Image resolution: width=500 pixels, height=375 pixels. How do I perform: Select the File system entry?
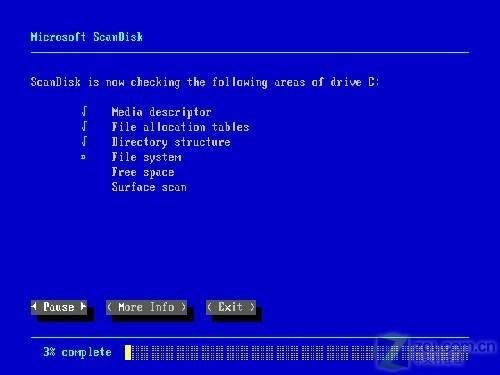point(146,157)
